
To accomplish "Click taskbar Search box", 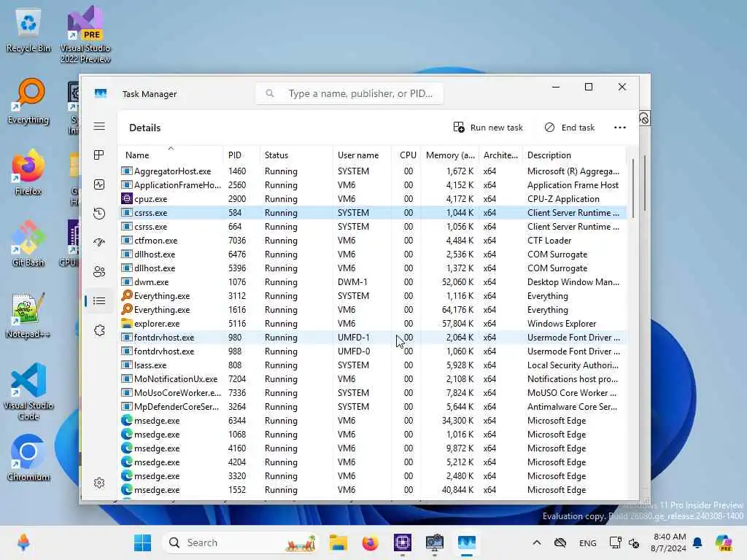I will pos(241,542).
